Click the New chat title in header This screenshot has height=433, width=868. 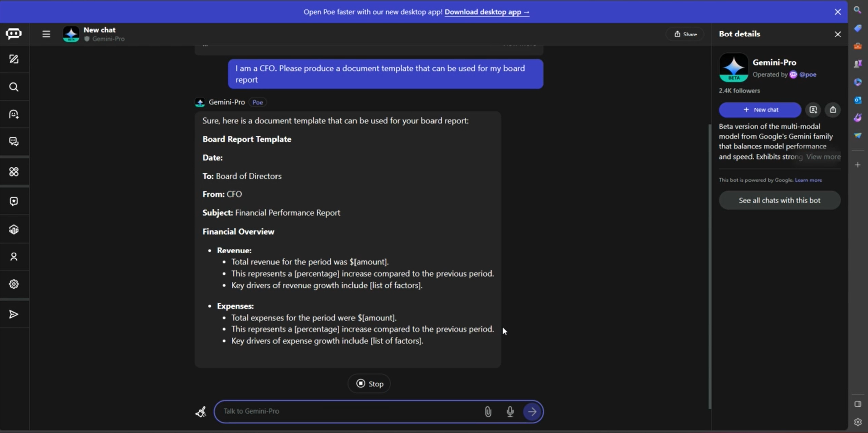pyautogui.click(x=100, y=30)
